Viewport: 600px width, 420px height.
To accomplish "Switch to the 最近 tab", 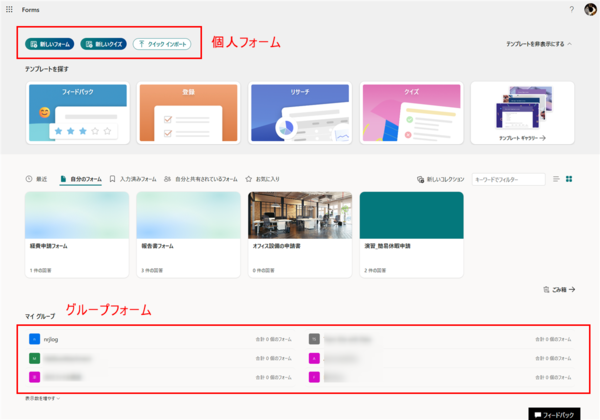I will pyautogui.click(x=37, y=179).
